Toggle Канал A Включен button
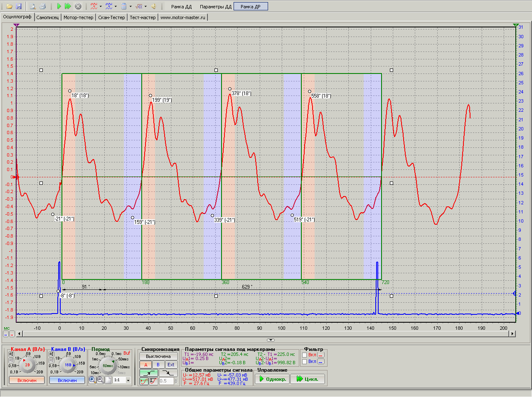 [27, 380]
